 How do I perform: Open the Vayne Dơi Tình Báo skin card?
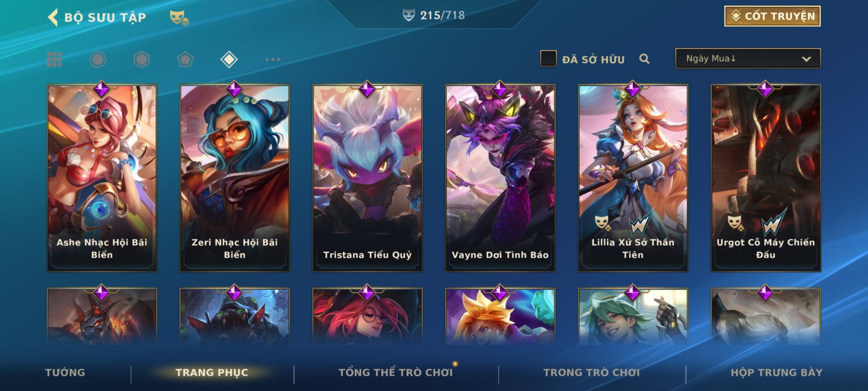pyautogui.click(x=500, y=178)
